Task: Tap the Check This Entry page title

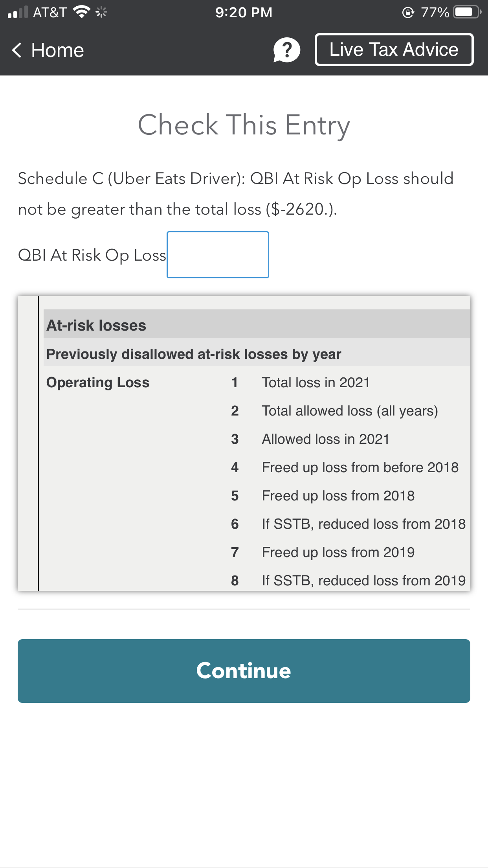Action: [244, 125]
